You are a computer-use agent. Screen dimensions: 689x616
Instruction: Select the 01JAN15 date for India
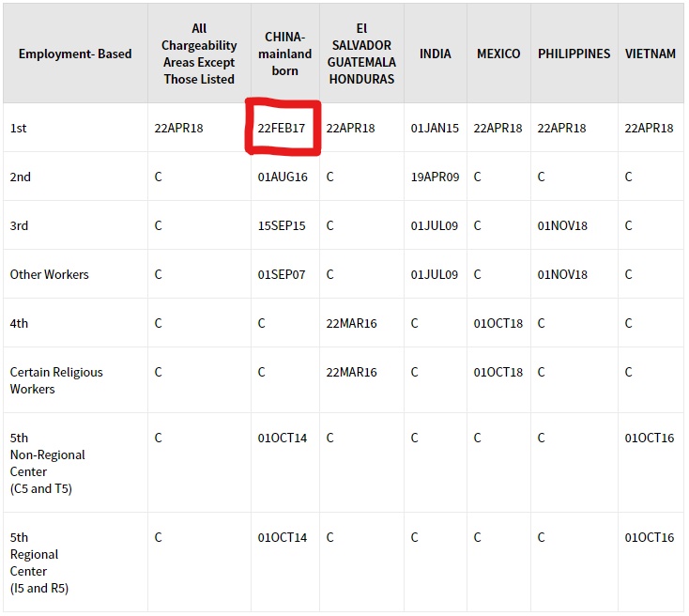pyautogui.click(x=435, y=129)
